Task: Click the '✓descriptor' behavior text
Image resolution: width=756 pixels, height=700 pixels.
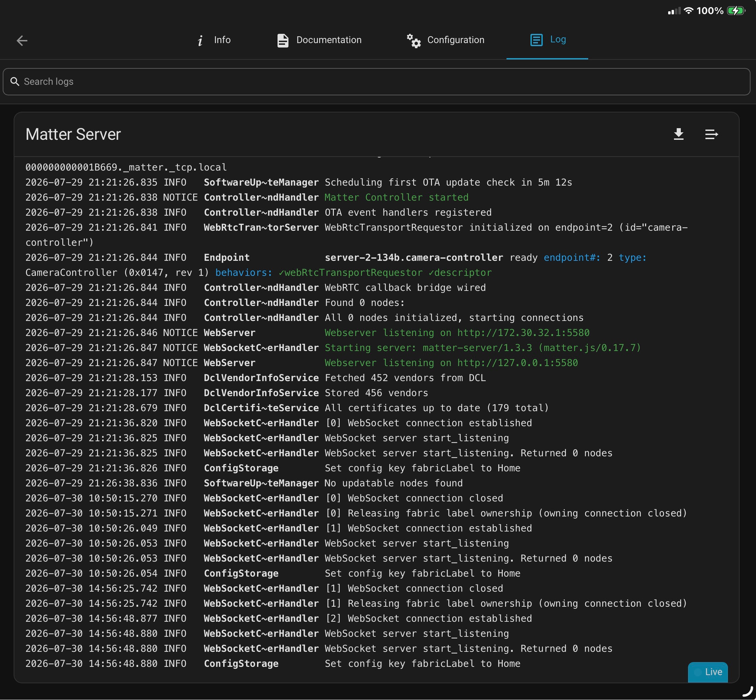Action: 460,272
